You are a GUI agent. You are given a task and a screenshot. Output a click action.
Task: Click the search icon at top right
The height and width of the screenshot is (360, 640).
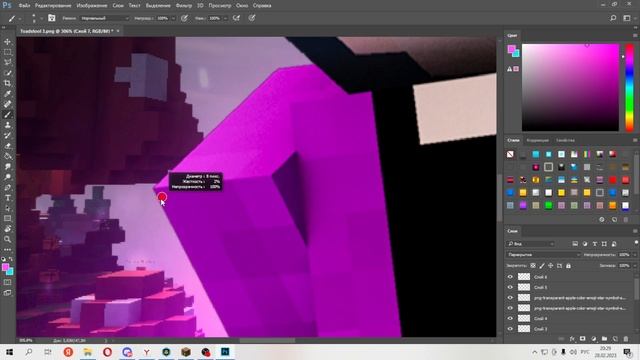pyautogui.click(x=613, y=18)
